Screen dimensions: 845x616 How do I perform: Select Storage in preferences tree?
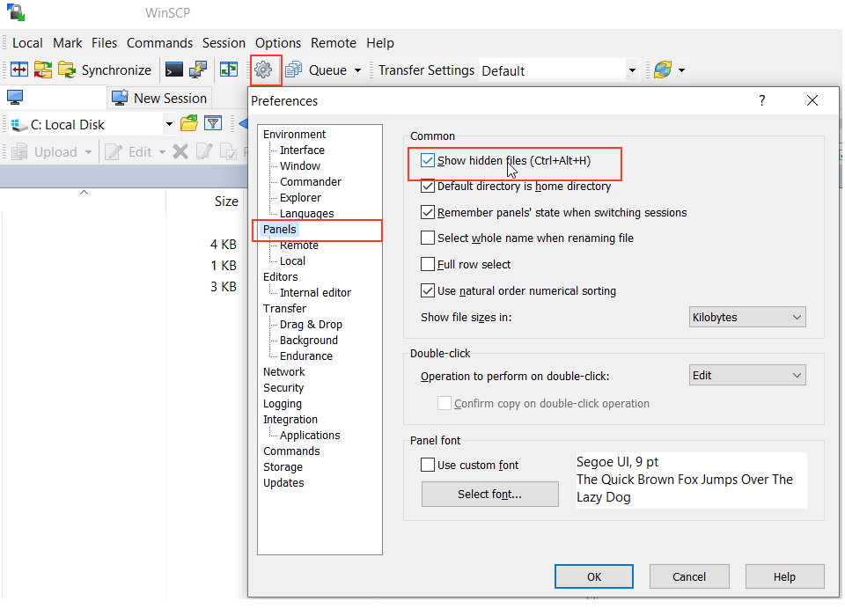[283, 467]
